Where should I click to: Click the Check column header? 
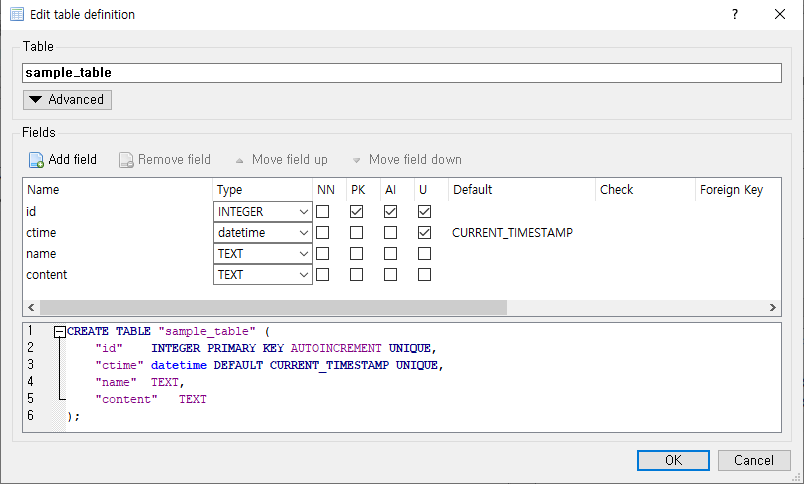646,190
